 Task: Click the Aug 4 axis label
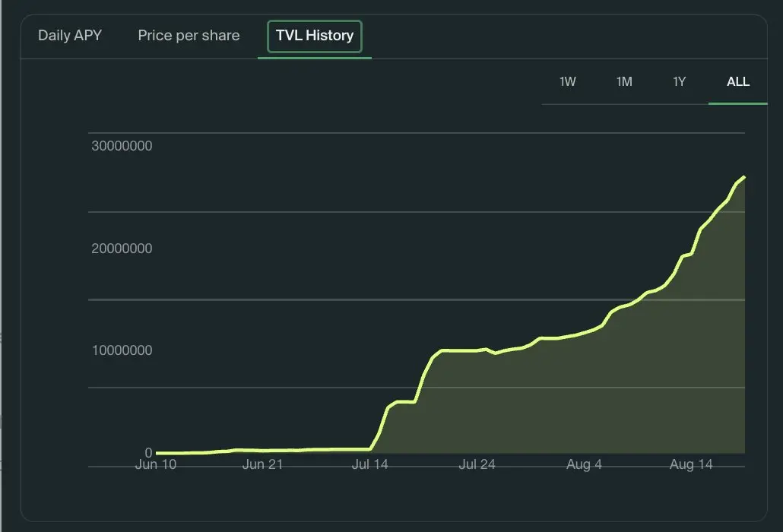pyautogui.click(x=584, y=464)
